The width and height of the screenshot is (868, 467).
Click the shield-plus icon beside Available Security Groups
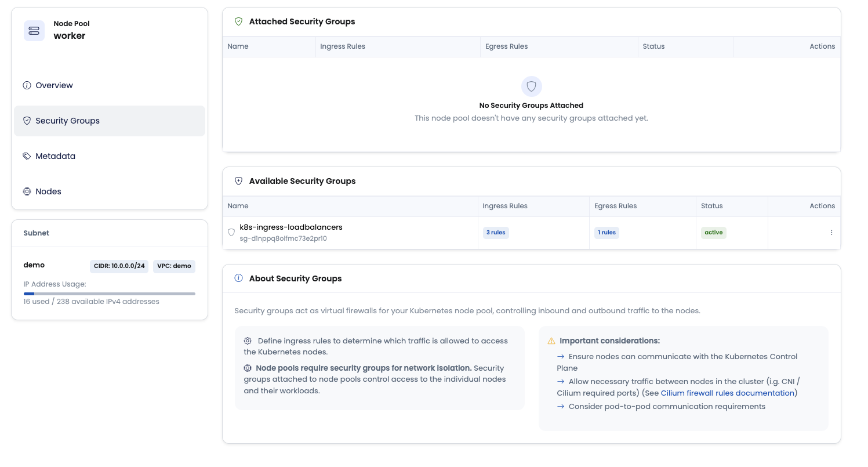click(238, 181)
